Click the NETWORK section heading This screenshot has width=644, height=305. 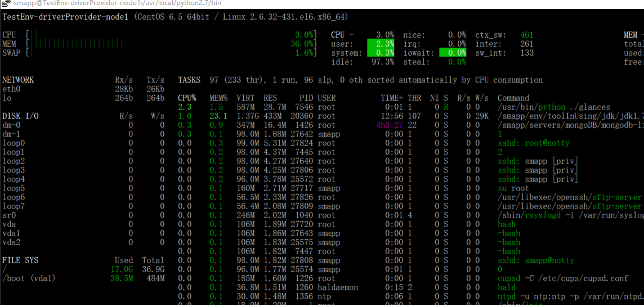(19, 79)
